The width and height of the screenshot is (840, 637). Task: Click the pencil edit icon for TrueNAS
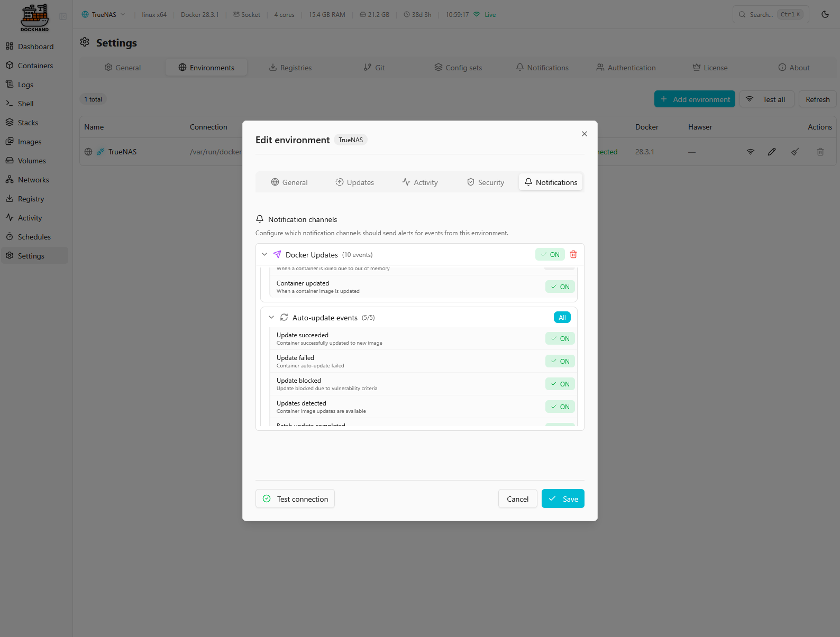coord(772,152)
